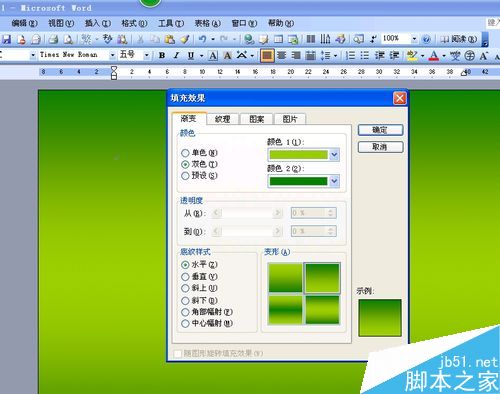Toggle Bold formatting
Image resolution: width=500 pixels, height=394 pixels.
point(162,55)
